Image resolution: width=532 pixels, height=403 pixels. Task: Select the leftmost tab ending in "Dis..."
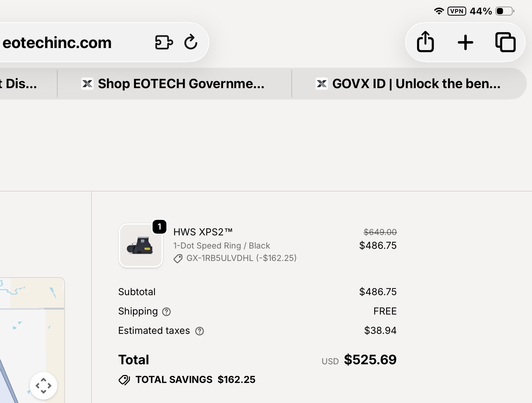21,84
